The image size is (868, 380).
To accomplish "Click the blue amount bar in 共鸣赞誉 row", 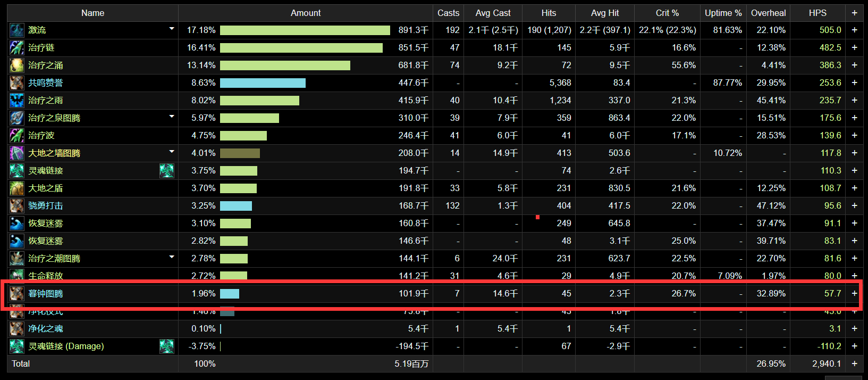I will tap(263, 83).
